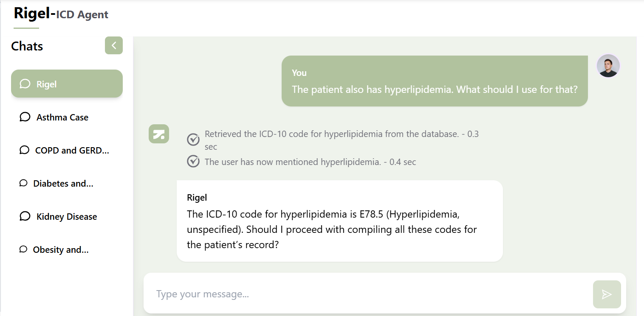Click the send message arrow icon
The width and height of the screenshot is (644, 316).
pos(607,294)
